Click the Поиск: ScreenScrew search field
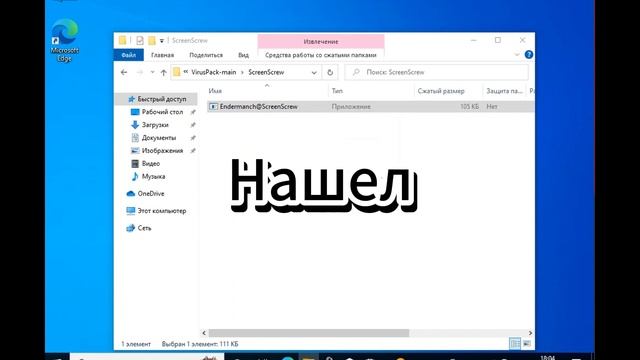Image resolution: width=640 pixels, height=360 pixels. [436, 72]
